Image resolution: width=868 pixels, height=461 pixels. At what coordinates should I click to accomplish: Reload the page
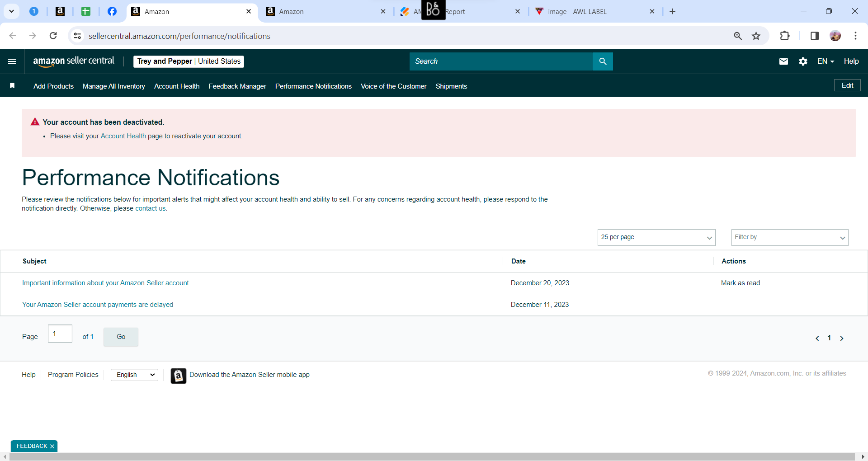click(53, 36)
